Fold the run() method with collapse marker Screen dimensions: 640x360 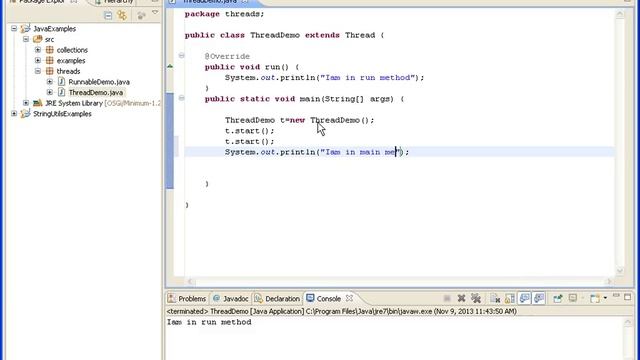tap(182, 56)
